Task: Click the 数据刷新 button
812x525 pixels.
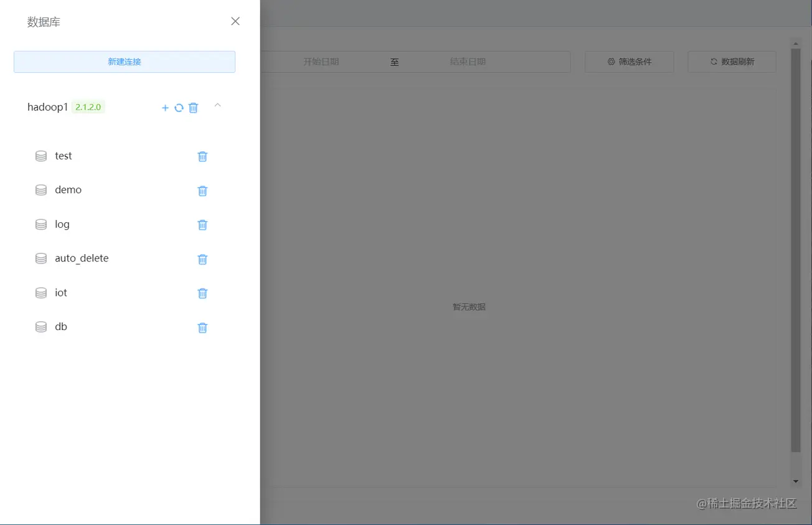Action: (x=732, y=62)
